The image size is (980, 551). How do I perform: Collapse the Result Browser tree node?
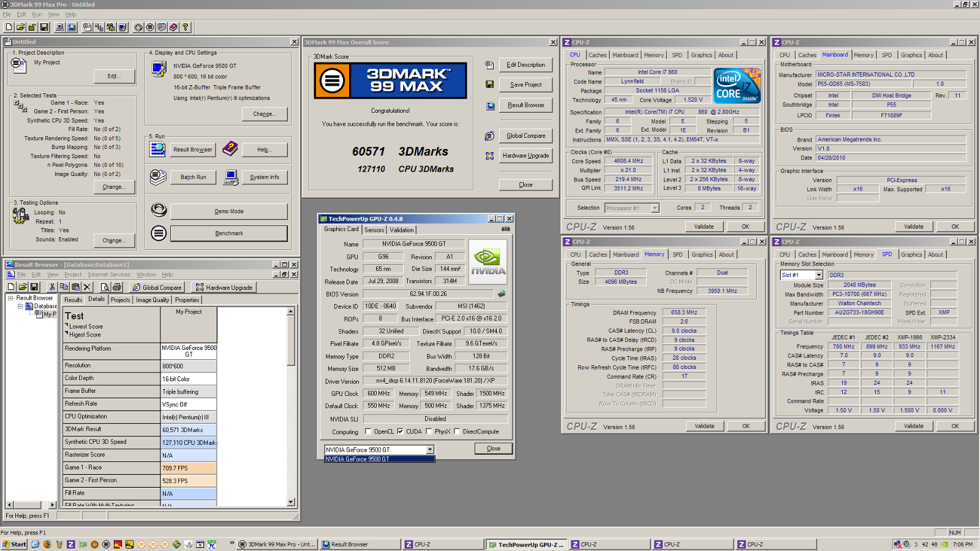pyautogui.click(x=10, y=298)
